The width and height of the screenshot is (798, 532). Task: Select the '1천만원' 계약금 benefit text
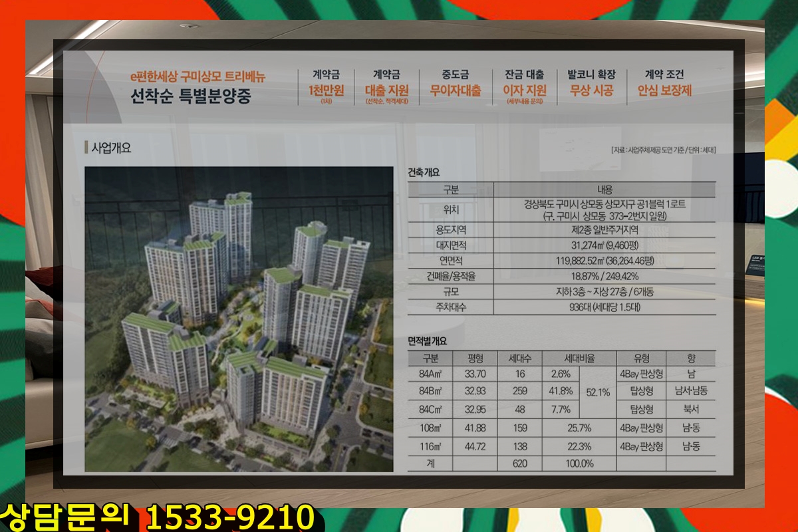tap(326, 91)
